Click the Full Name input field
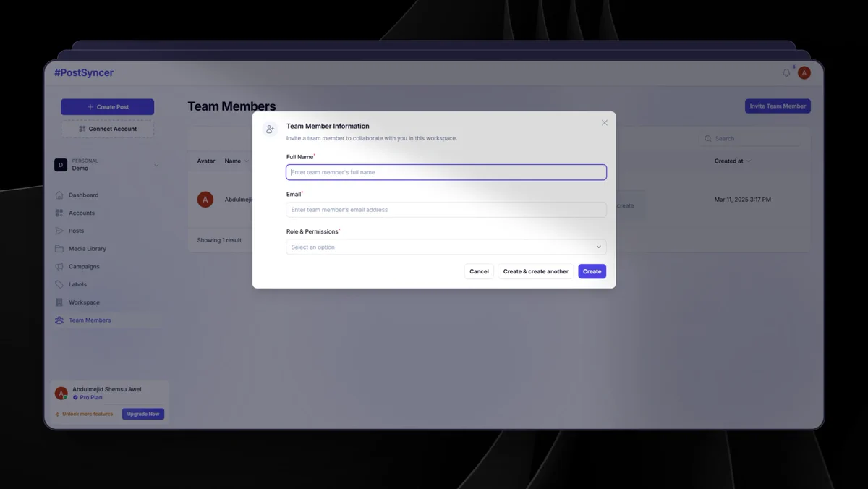 tap(446, 172)
